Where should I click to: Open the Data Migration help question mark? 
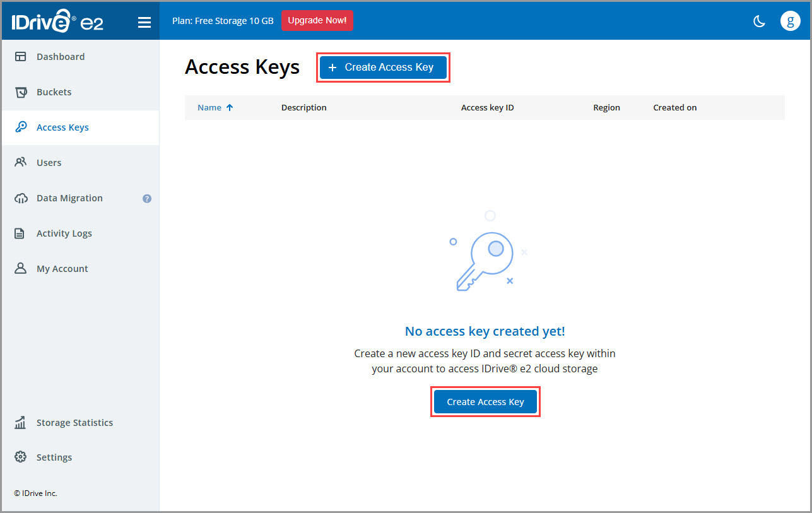pos(147,198)
